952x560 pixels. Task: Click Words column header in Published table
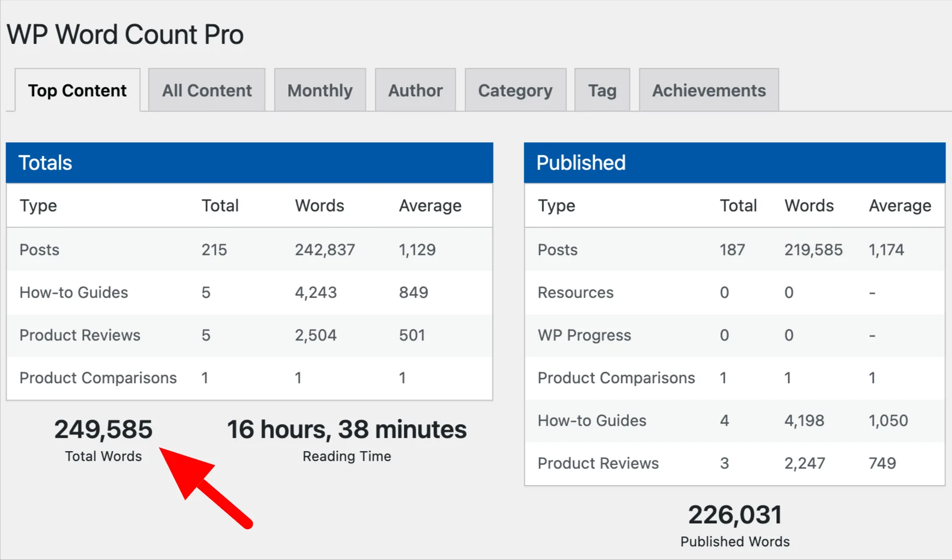pyautogui.click(x=809, y=205)
